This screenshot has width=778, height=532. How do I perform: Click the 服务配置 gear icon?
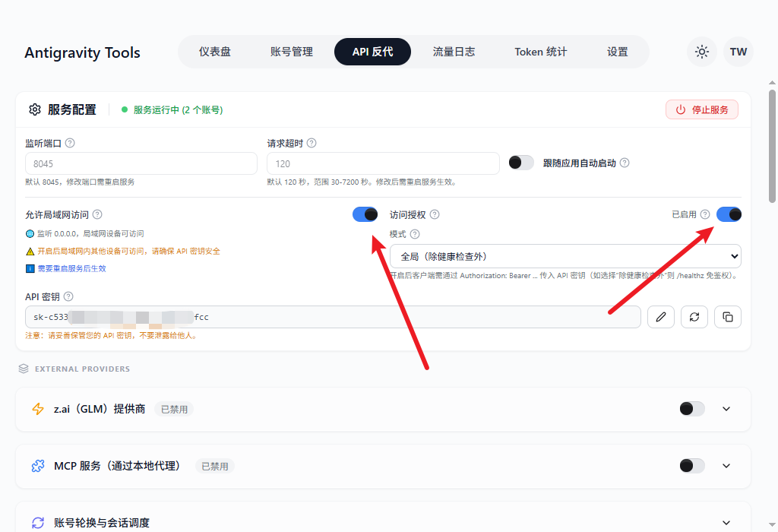click(35, 109)
